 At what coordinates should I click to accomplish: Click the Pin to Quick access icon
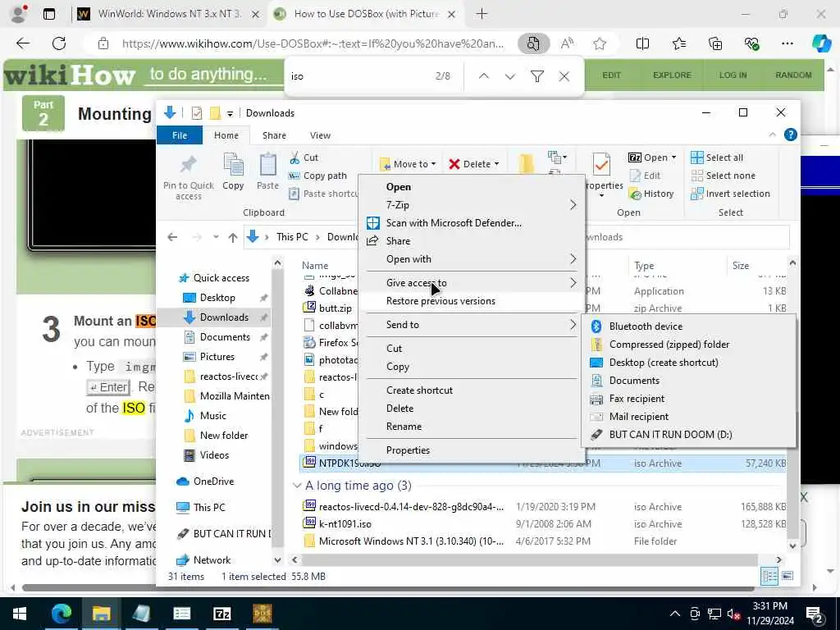[x=188, y=165]
